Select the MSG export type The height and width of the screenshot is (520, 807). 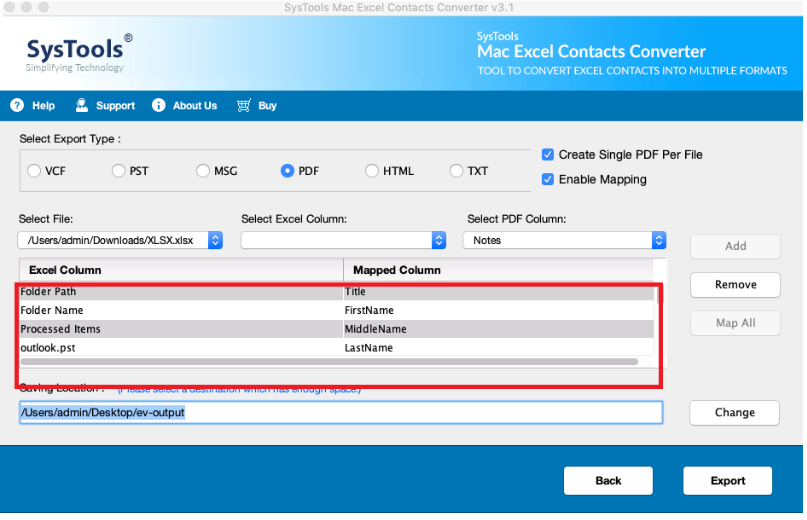tap(203, 171)
